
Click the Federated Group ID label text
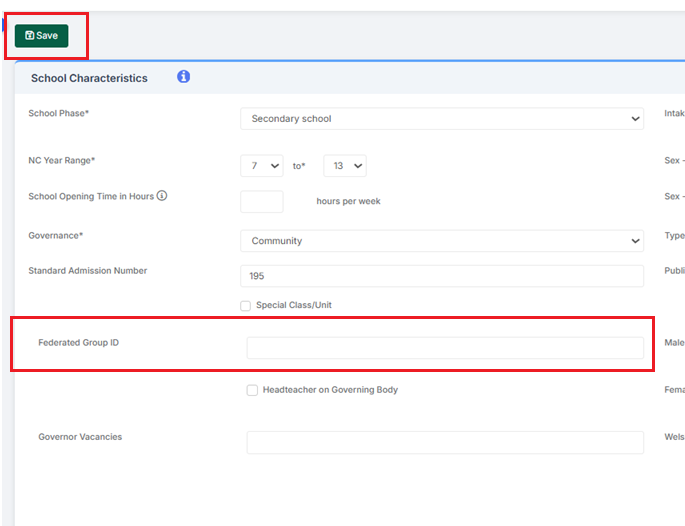pyautogui.click(x=79, y=343)
